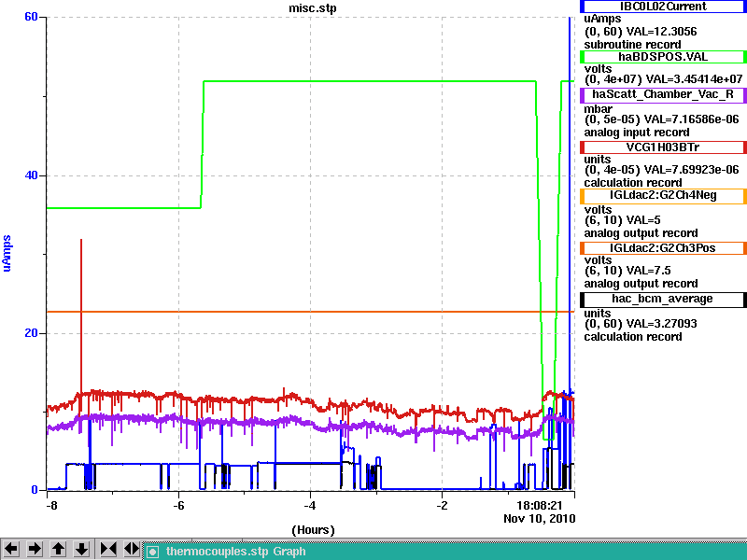Click the 40 tick on y-axis

[x=31, y=175]
